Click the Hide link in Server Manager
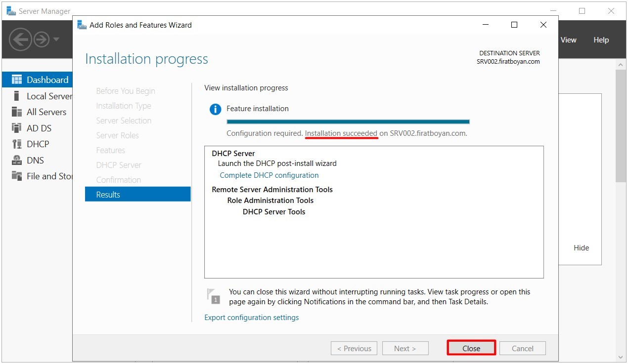The height and width of the screenshot is (364, 628). point(582,248)
